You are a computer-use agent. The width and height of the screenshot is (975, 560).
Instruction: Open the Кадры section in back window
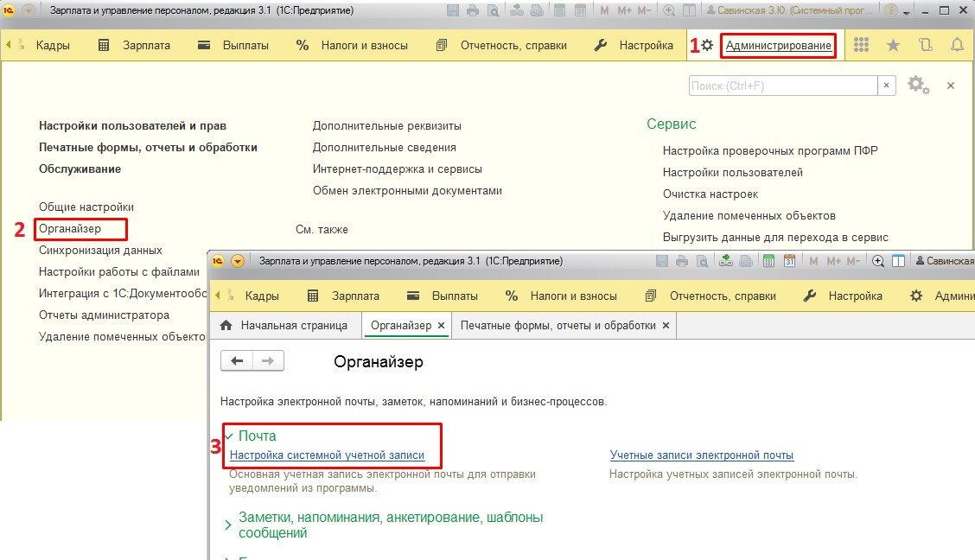coord(53,46)
